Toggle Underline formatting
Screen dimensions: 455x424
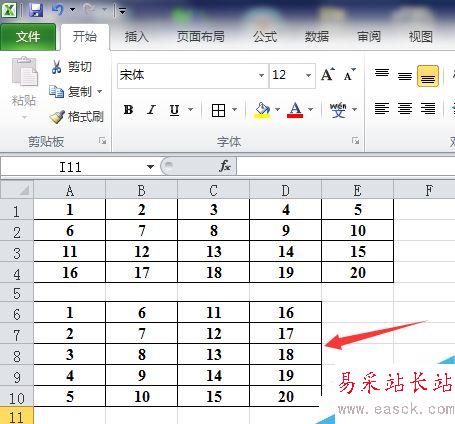point(174,110)
